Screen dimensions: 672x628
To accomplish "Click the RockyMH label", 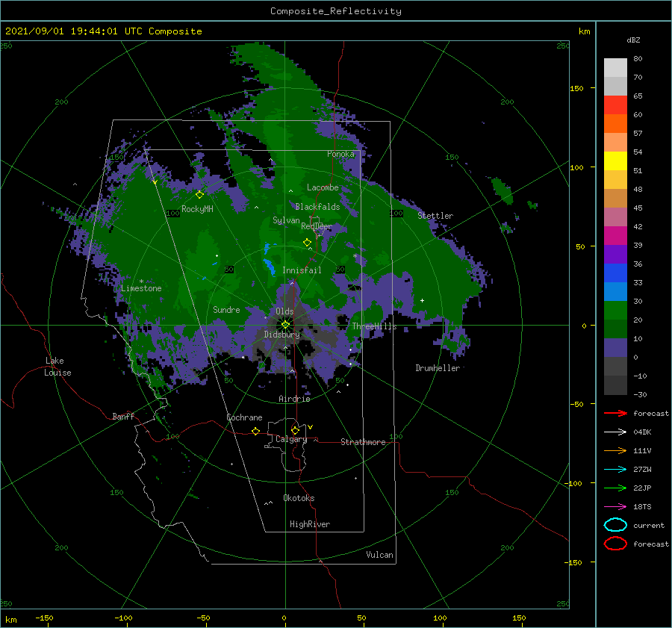I will point(197,209).
